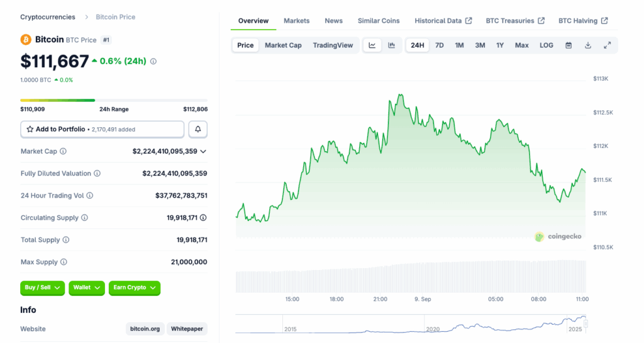
Task: Switch to candlestick chart icon
Action: 391,45
